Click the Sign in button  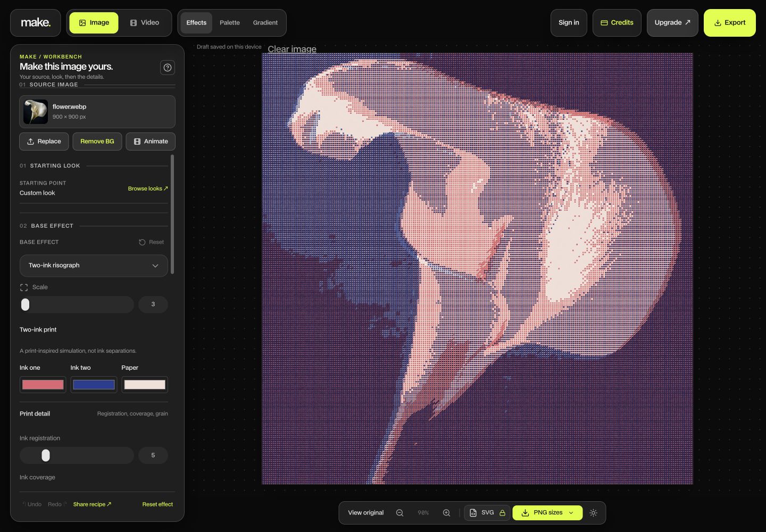point(569,23)
